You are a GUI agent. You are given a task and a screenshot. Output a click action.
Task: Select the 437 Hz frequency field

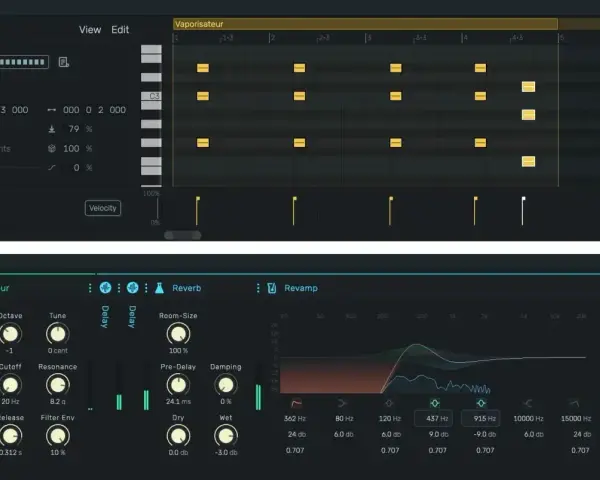(434, 418)
